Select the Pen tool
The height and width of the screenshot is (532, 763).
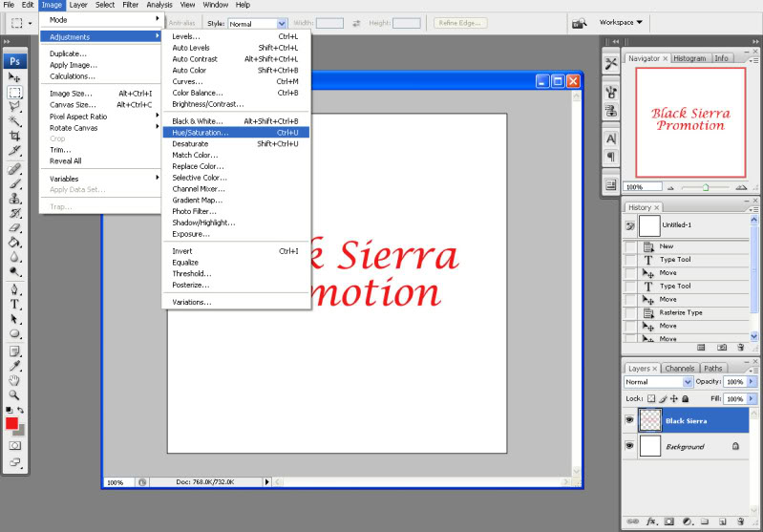point(14,289)
